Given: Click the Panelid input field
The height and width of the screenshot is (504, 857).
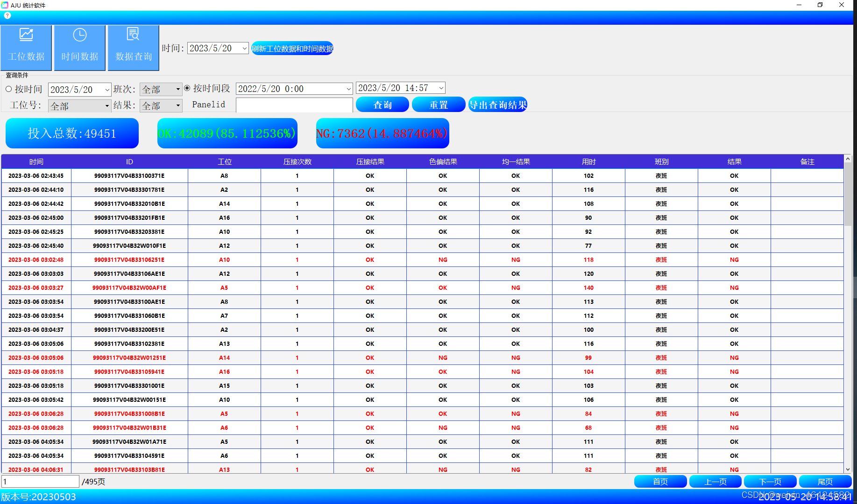Looking at the screenshot, I should 294,105.
